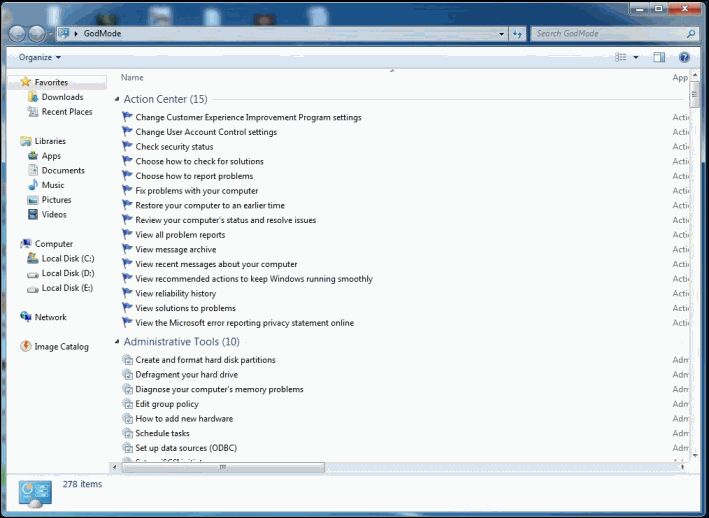This screenshot has width=709, height=518.
Task: Click horizontal scrollbar left arrow
Action: pyautogui.click(x=115, y=467)
